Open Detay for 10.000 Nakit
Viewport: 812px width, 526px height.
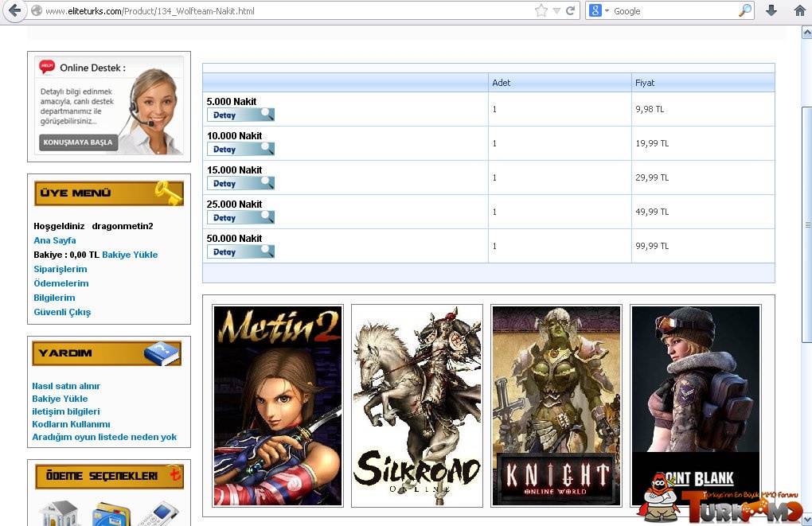[240, 149]
